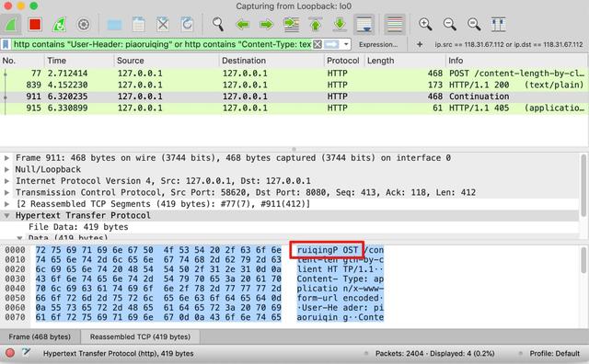Jump to the last packet

point(340,25)
